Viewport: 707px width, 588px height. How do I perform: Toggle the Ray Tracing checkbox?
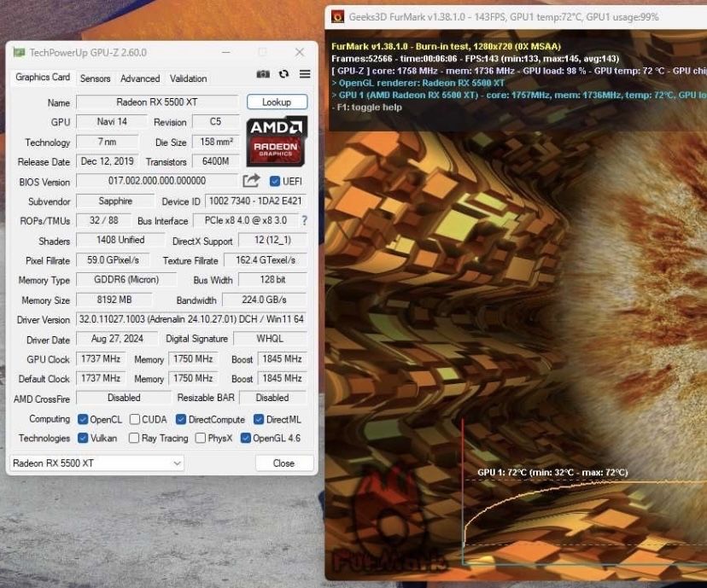(134, 438)
